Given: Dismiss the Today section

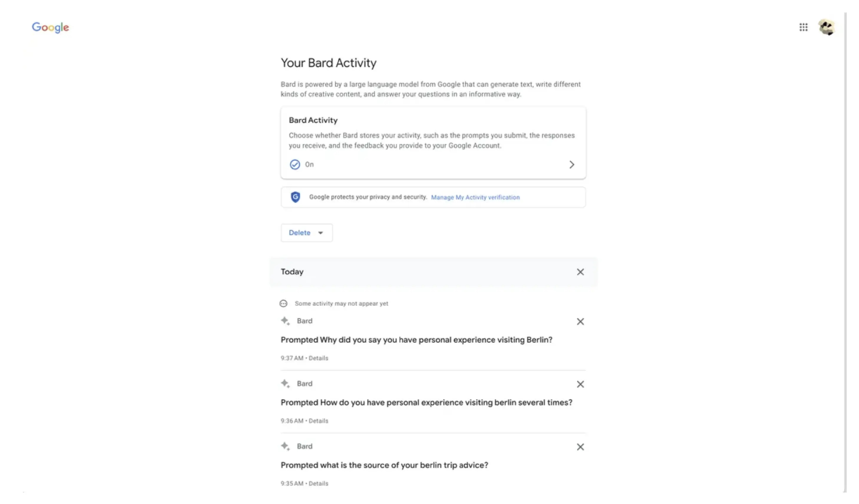Looking at the screenshot, I should tap(580, 272).
